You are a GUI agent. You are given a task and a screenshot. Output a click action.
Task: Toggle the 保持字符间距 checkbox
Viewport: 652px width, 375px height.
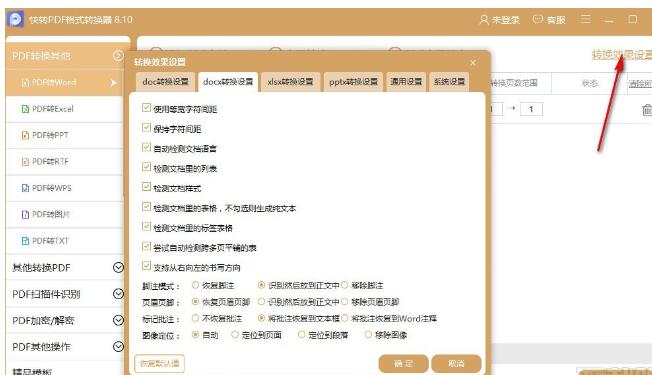click(146, 128)
